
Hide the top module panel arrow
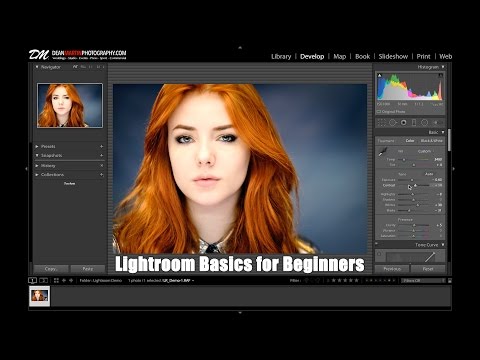click(240, 48)
